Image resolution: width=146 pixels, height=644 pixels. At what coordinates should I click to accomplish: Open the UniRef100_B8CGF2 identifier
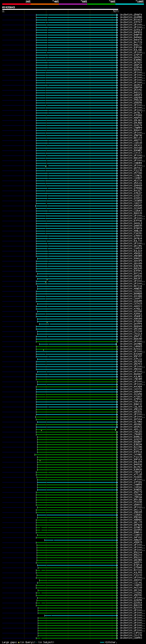click(131, 278)
